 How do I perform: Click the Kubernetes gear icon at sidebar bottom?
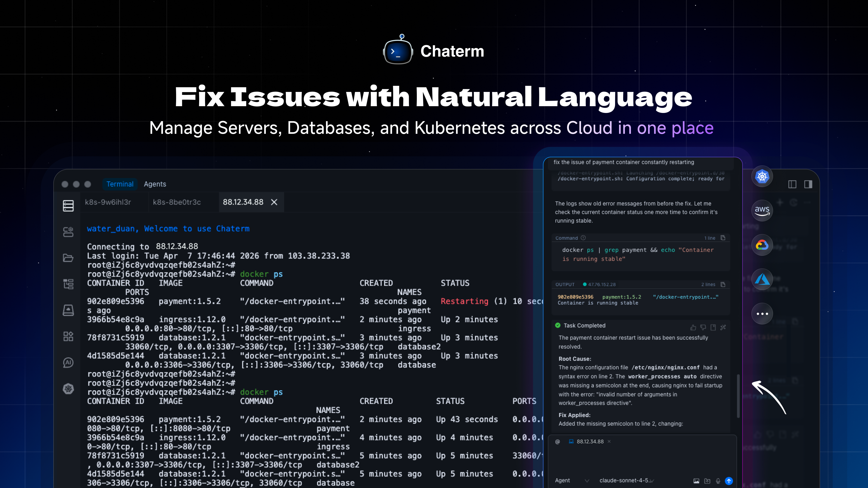pyautogui.click(x=68, y=389)
